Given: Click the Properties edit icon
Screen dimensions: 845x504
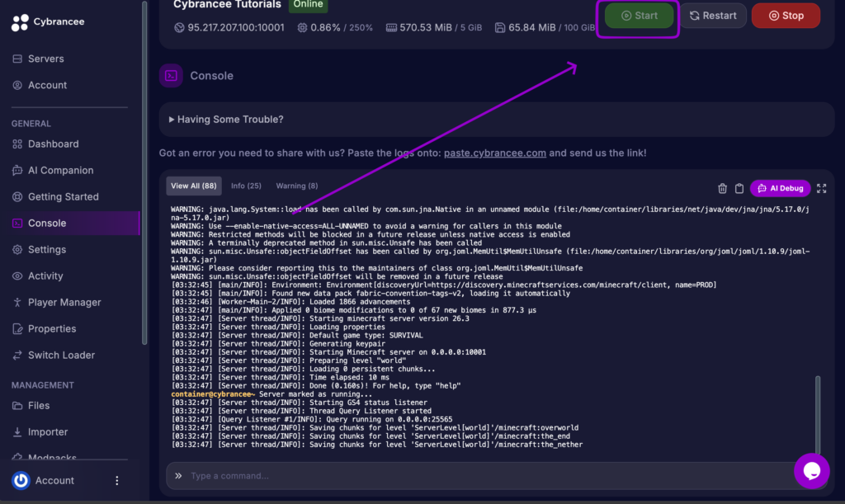Looking at the screenshot, I should coord(17,328).
